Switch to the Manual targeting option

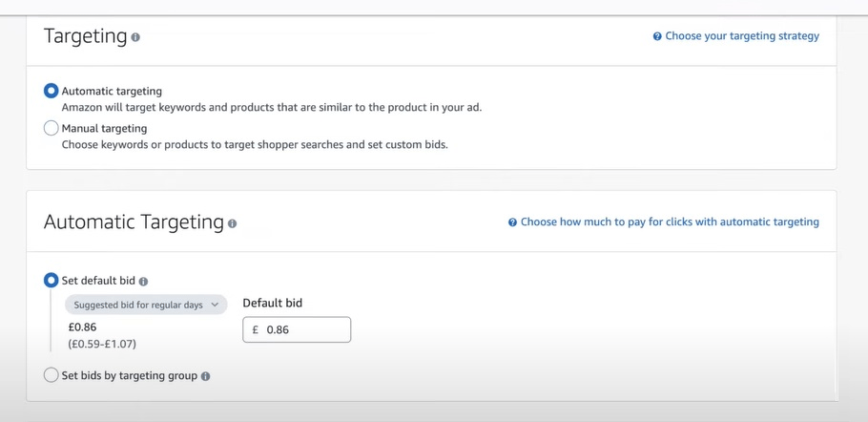52,128
